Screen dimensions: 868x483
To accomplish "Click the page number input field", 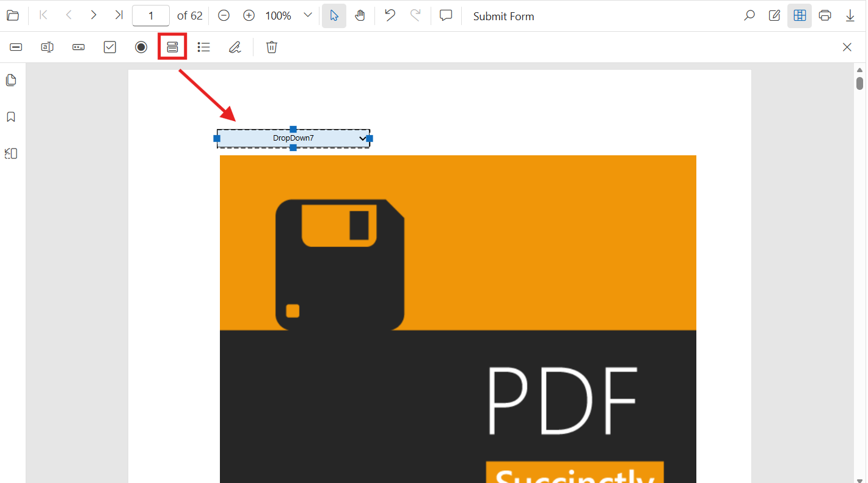I will [151, 16].
